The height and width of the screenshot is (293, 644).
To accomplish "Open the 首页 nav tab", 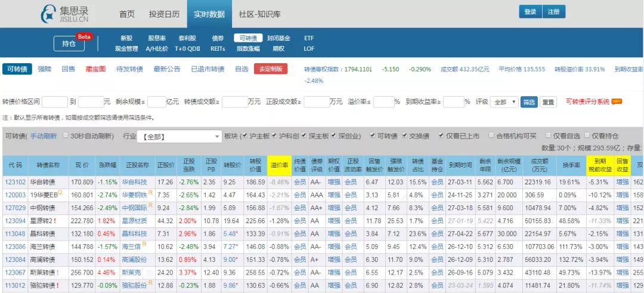I will [127, 14].
